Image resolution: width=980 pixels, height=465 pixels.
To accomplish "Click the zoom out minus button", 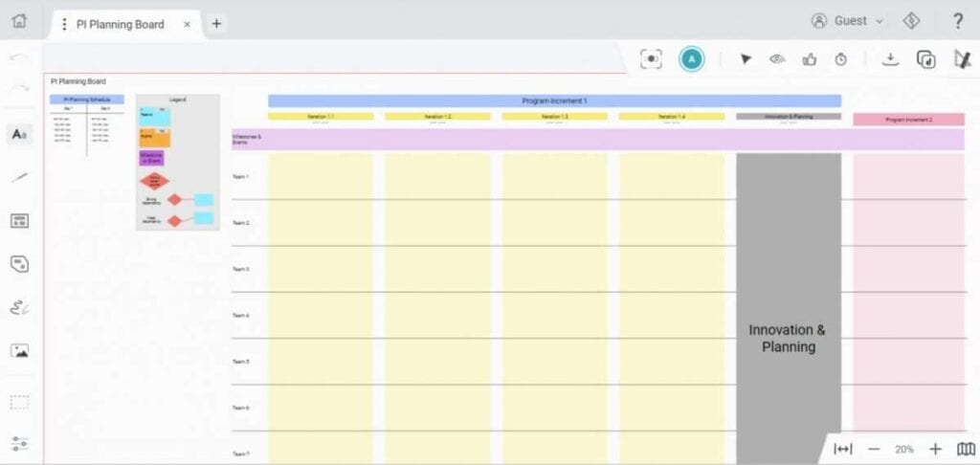I will (x=873, y=449).
